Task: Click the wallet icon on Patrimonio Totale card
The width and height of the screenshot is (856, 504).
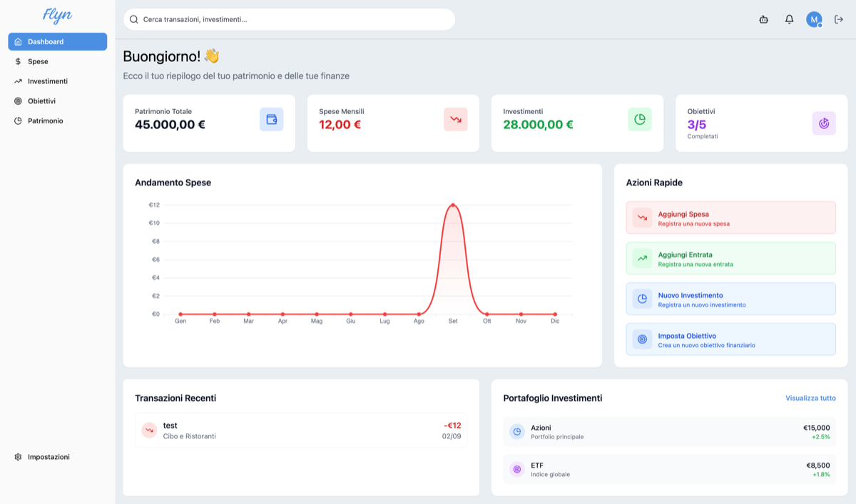Action: [x=271, y=120]
